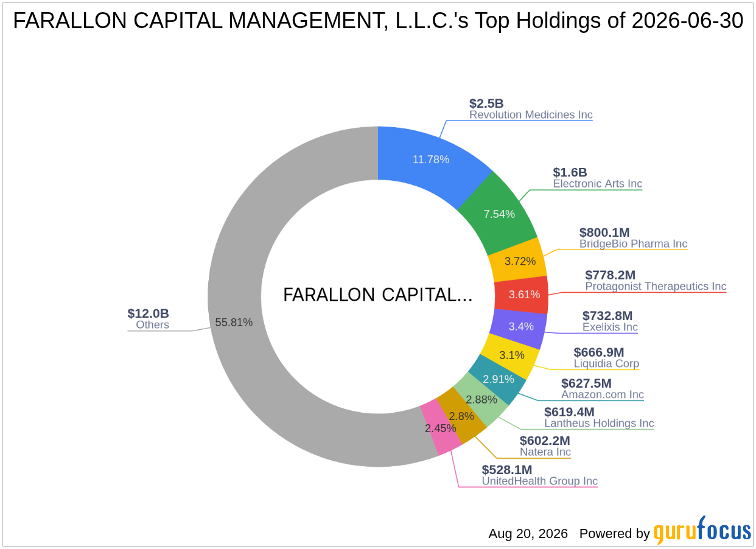Viewport: 756px width, 549px height.
Task: Select the Exelixis Inc label
Action: pyautogui.click(x=610, y=327)
